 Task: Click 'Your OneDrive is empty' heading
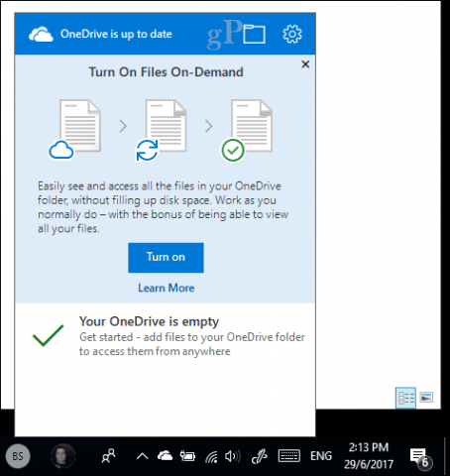(149, 321)
